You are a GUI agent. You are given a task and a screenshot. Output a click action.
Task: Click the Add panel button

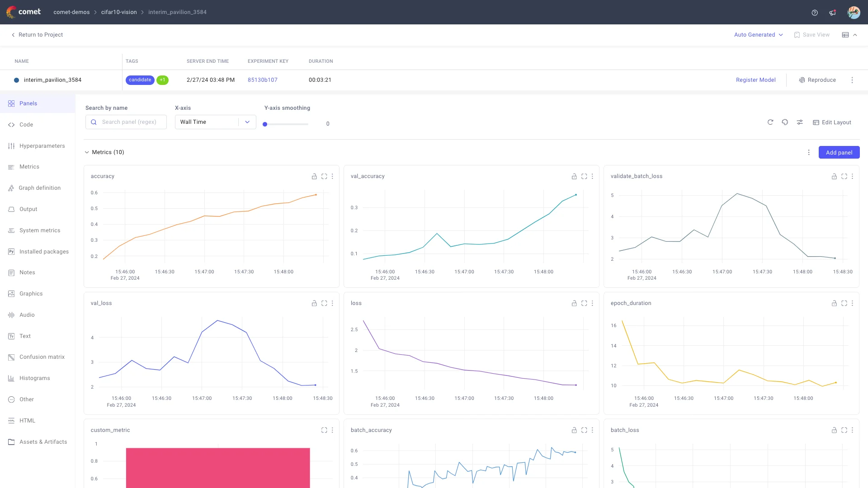(x=839, y=152)
